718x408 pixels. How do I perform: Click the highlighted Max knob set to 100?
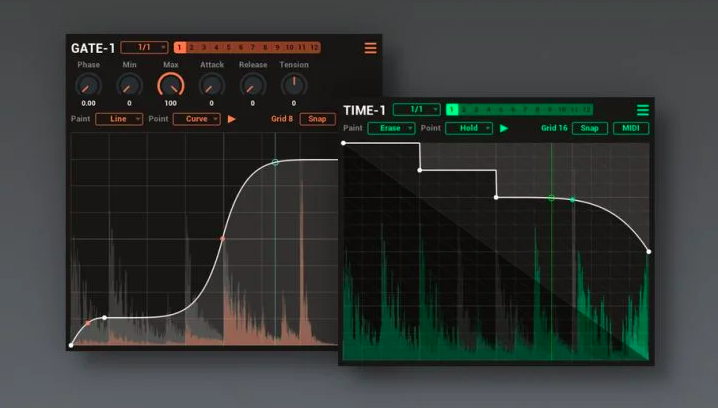click(x=171, y=86)
